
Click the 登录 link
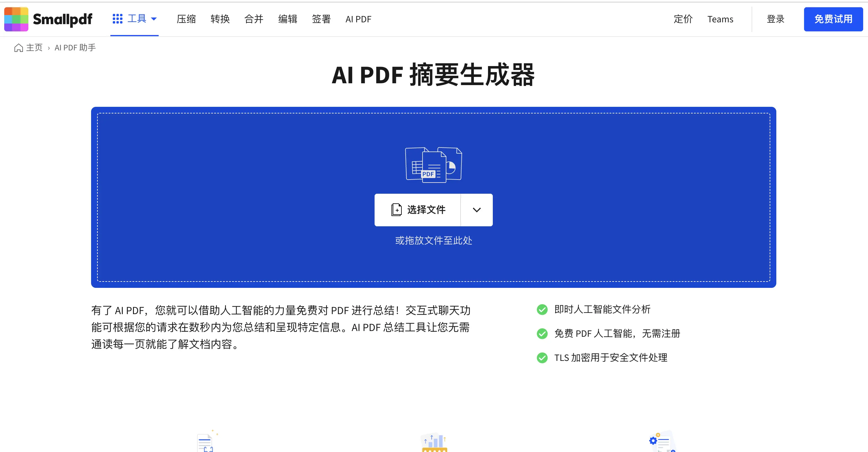[x=775, y=19]
